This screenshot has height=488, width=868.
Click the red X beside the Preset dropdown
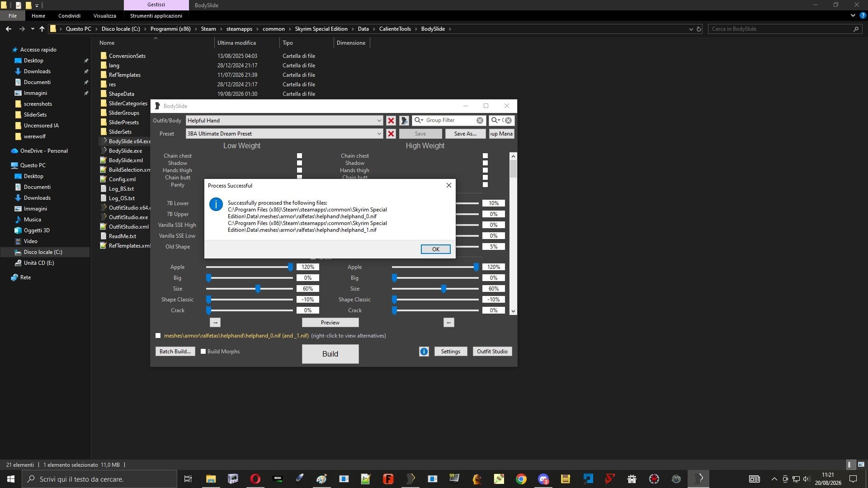(391, 134)
